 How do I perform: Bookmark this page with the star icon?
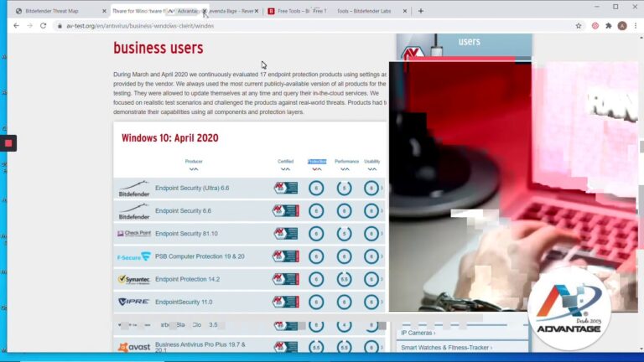579,26
